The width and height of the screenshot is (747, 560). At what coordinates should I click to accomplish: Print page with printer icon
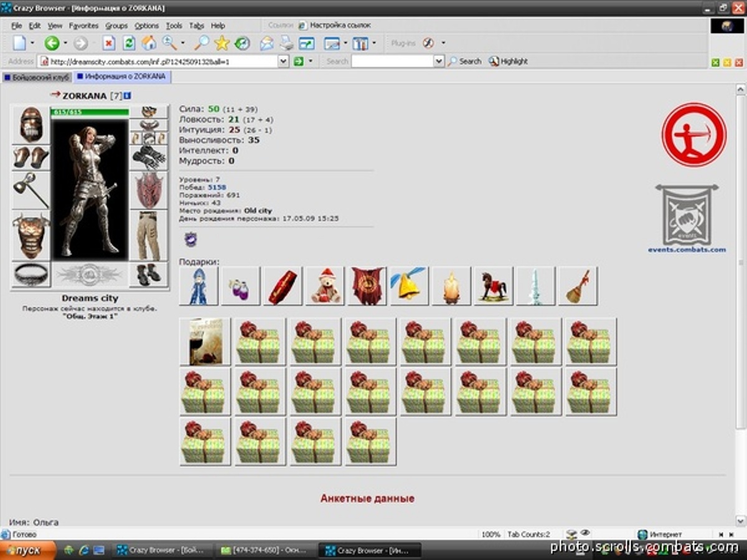tap(286, 43)
